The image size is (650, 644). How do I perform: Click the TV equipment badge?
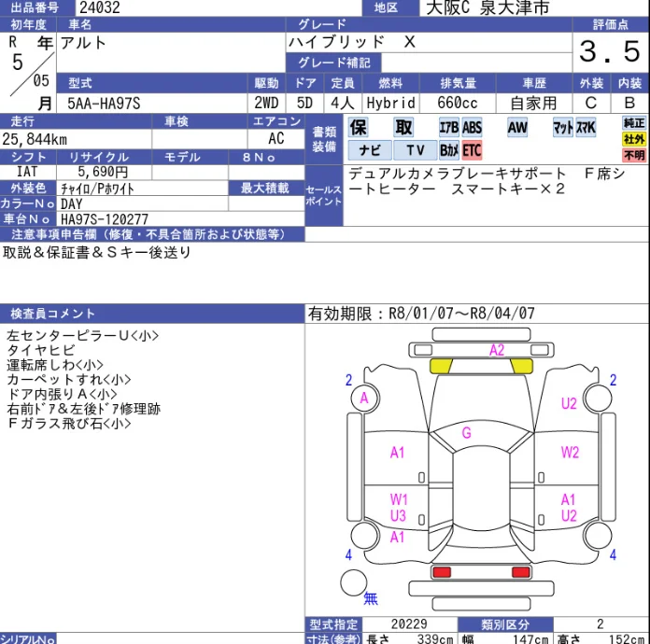415,150
